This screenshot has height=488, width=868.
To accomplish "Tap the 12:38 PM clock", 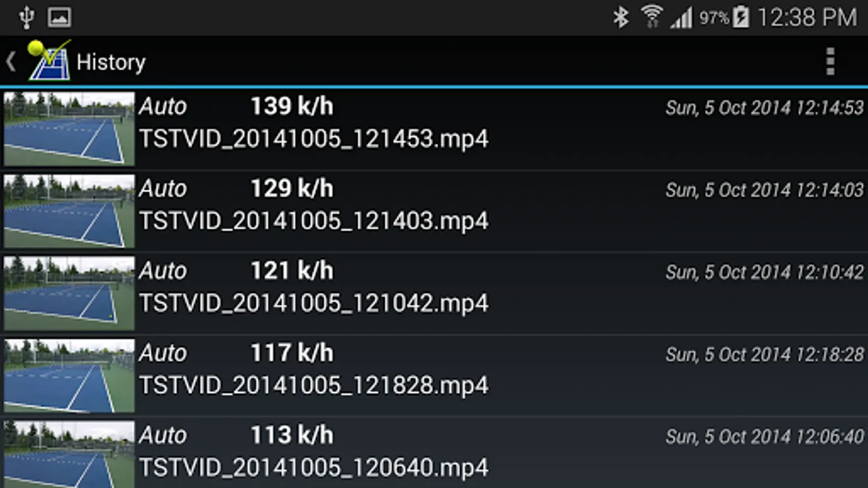I will (x=807, y=17).
